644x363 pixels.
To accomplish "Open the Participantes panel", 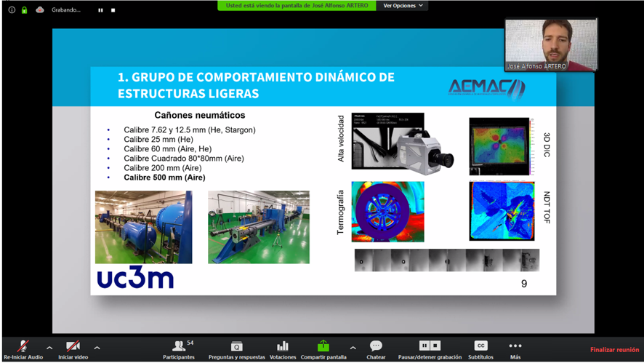I will tap(179, 349).
